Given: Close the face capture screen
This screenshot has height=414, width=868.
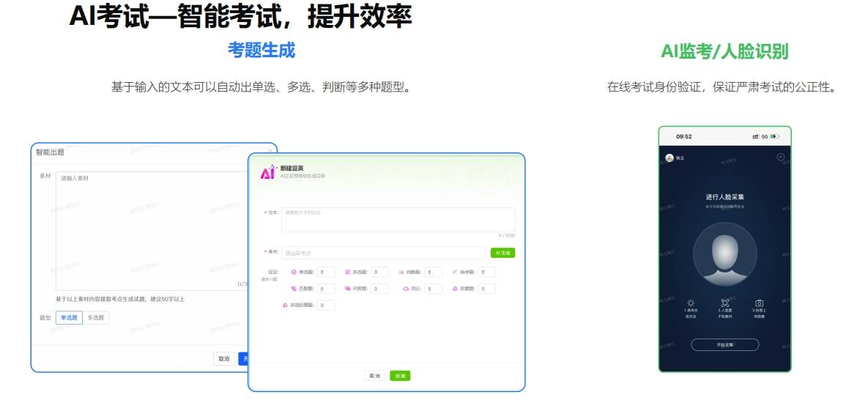Looking at the screenshot, I should tap(780, 157).
